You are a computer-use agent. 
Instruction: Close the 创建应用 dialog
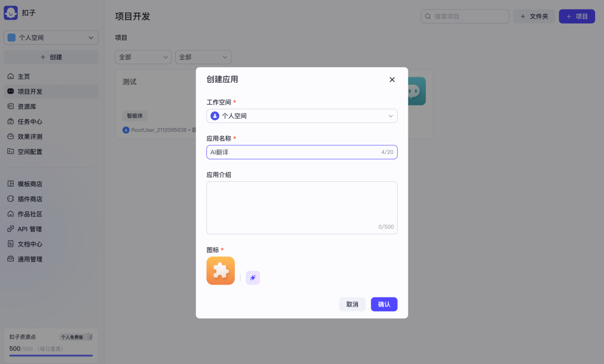[392, 80]
